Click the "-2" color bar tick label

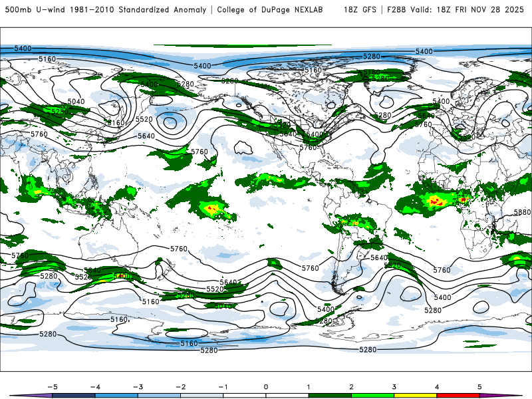180,387
